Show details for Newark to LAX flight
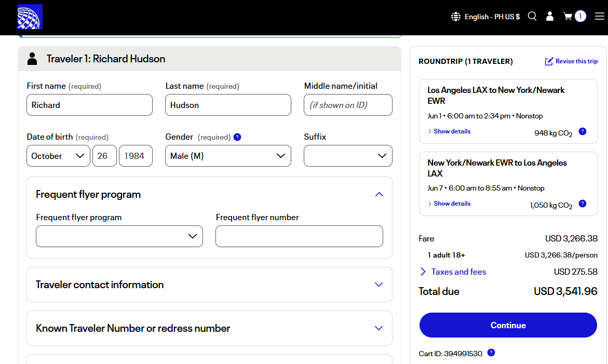Screen dimensions: 608x364 [449, 204]
